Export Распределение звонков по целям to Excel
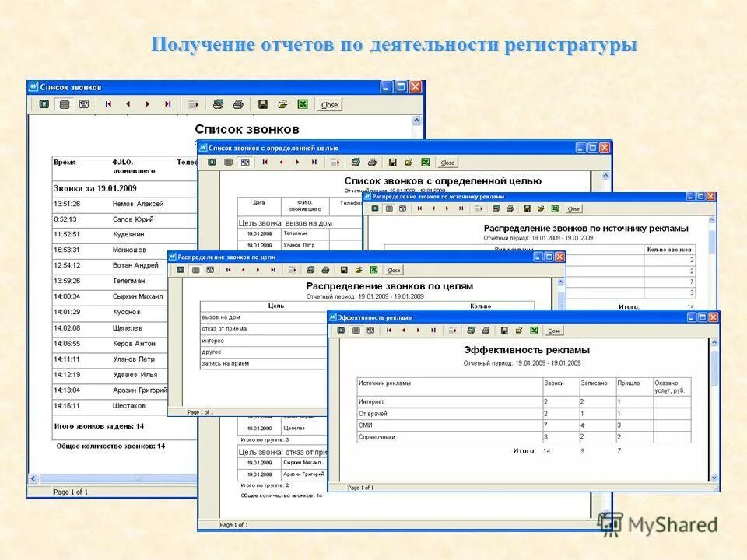747x560 pixels. coord(373,268)
